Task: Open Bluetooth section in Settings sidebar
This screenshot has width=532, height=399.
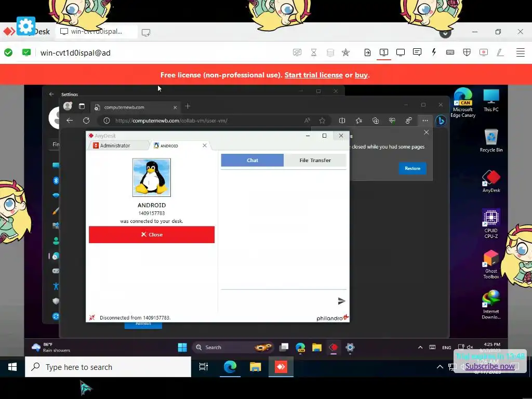Action: coord(56,180)
